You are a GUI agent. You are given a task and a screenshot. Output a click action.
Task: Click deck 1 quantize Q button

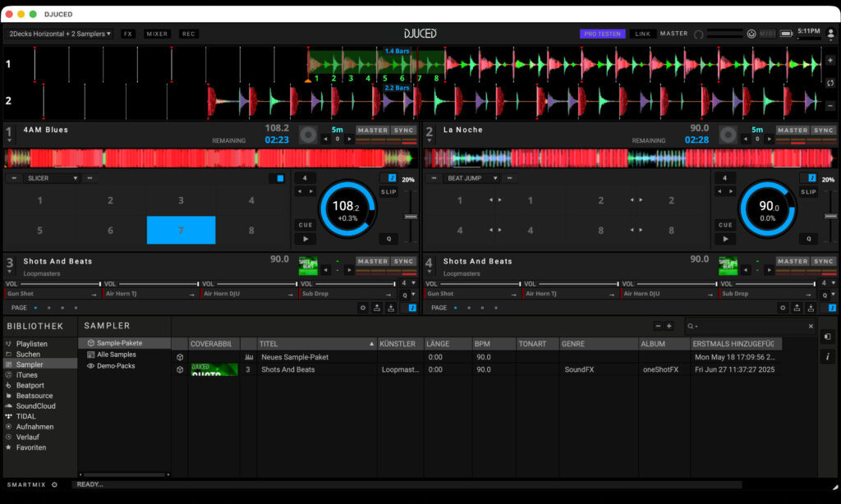click(388, 239)
